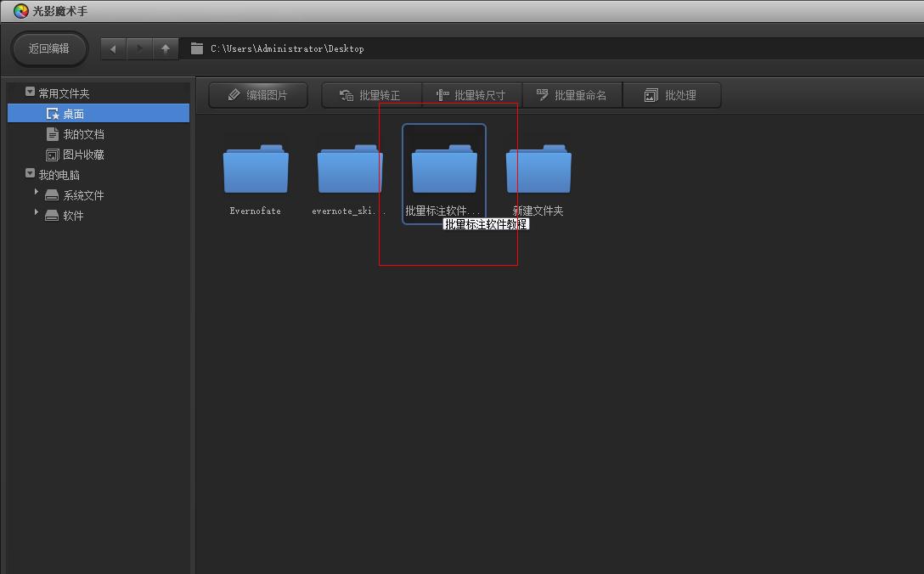
Task: Click the 返回编辑 button
Action: (x=49, y=49)
